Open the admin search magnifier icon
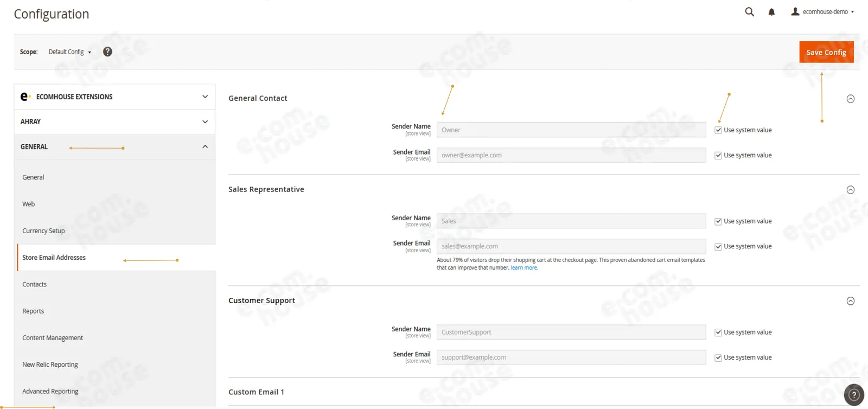This screenshot has width=868, height=409. tap(749, 12)
